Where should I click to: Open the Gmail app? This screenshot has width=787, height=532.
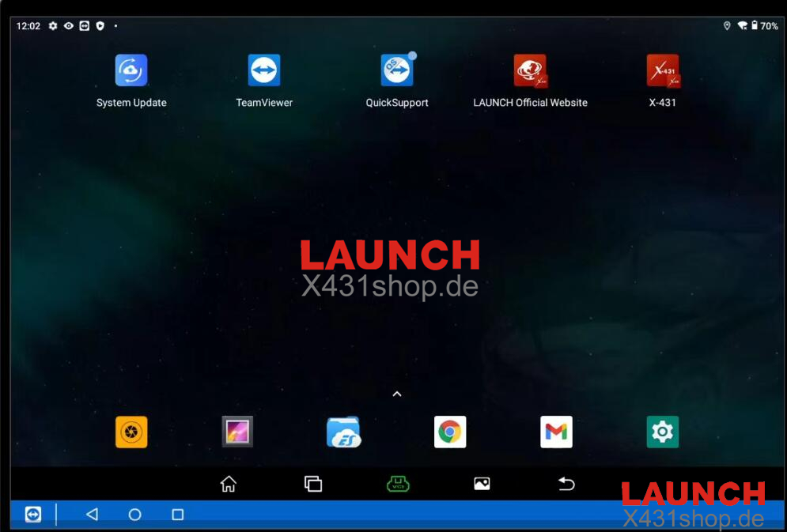coord(556,432)
